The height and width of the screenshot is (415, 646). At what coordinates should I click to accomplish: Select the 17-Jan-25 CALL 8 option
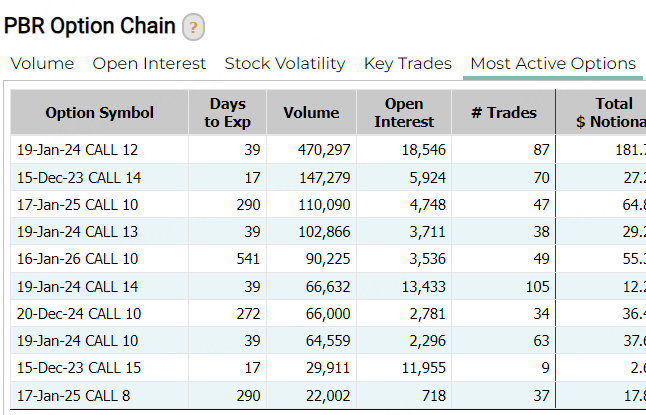(73, 395)
